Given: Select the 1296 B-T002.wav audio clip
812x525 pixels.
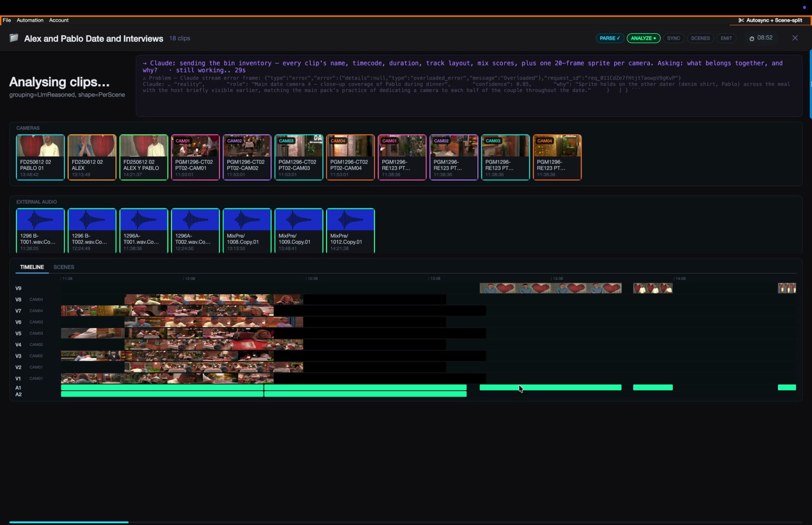Looking at the screenshot, I should click(92, 231).
